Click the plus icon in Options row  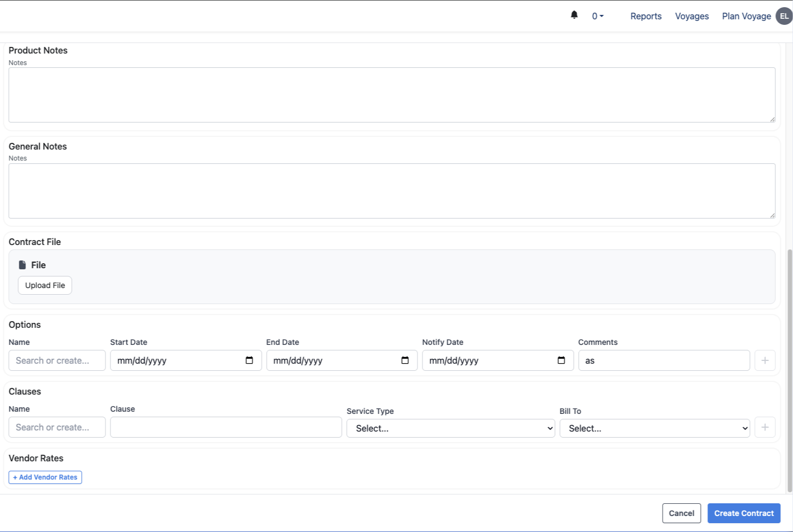765,360
